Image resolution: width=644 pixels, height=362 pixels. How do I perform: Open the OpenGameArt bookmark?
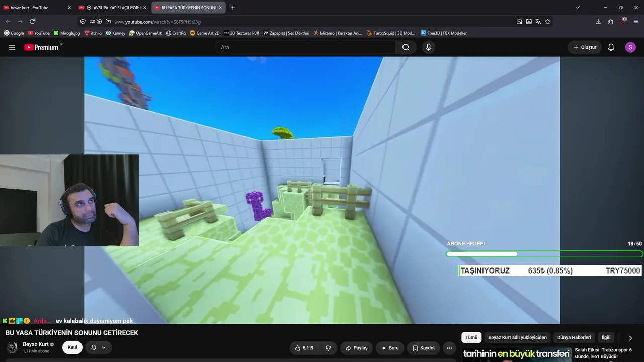pyautogui.click(x=145, y=33)
